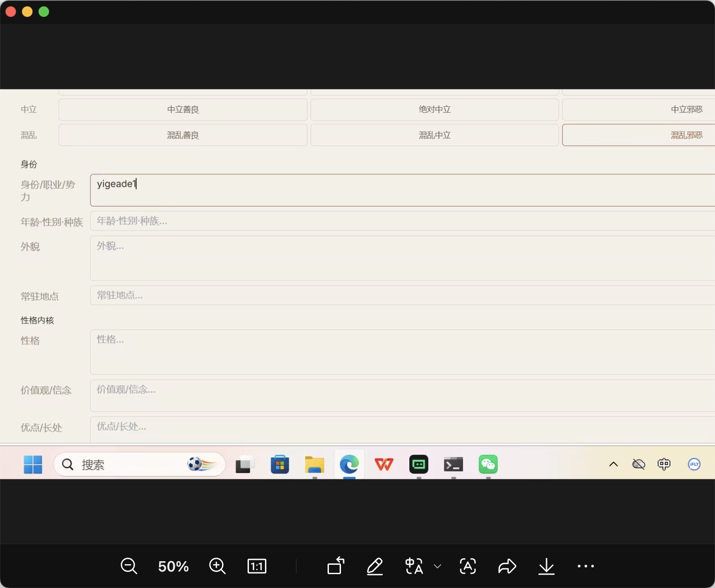The image size is (715, 588).
Task: Open Task View in the taskbar
Action: [x=245, y=465]
